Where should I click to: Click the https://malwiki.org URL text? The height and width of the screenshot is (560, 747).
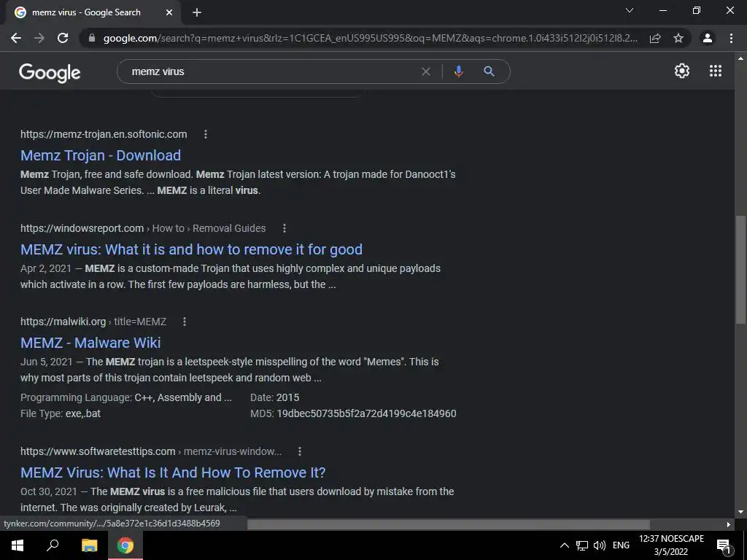(63, 322)
